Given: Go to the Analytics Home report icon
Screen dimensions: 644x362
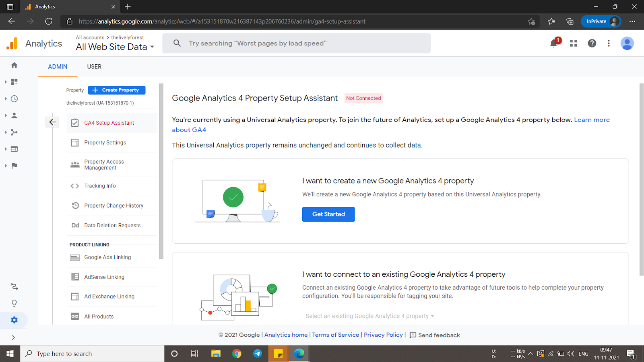Looking at the screenshot, I should pyautogui.click(x=14, y=65).
